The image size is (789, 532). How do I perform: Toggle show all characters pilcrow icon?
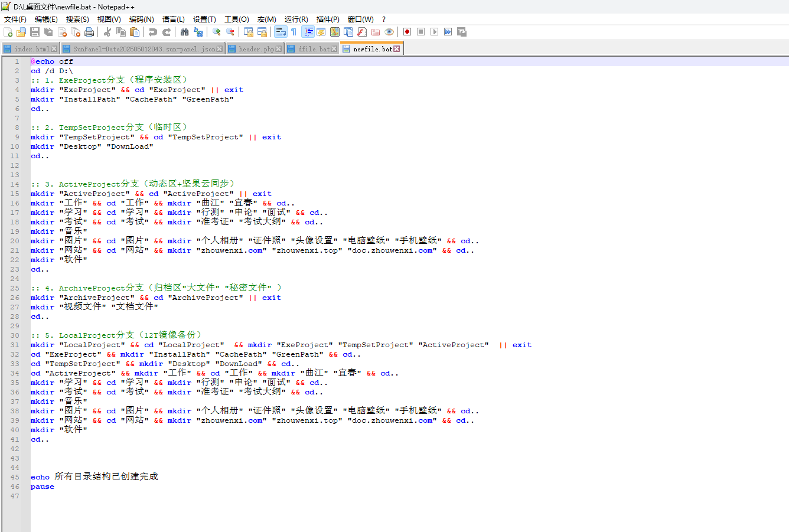tap(294, 32)
